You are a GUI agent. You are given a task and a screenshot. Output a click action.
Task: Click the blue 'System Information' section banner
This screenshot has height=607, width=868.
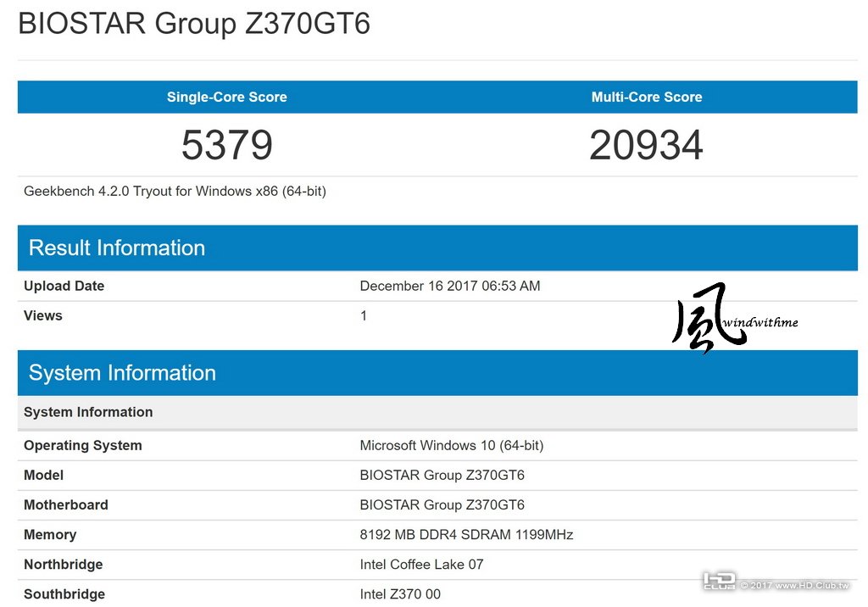(x=437, y=373)
